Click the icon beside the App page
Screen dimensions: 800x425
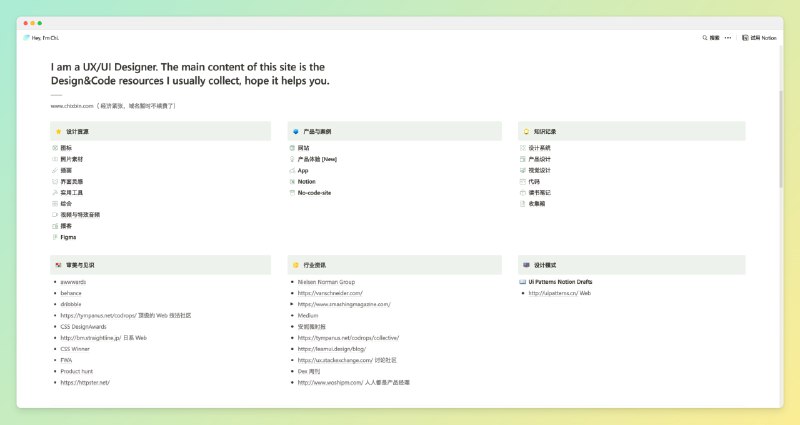291,170
